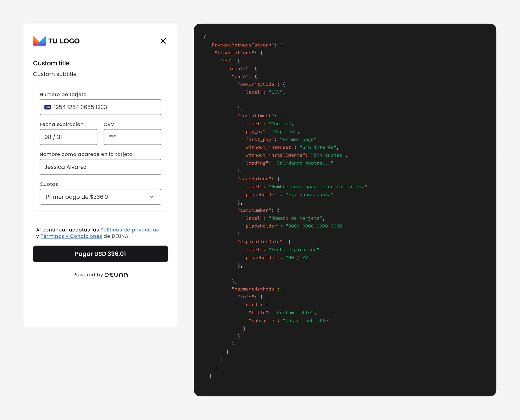Click the "Cuotas" value in the code
This screenshot has width=520, height=420.
[x=280, y=124]
